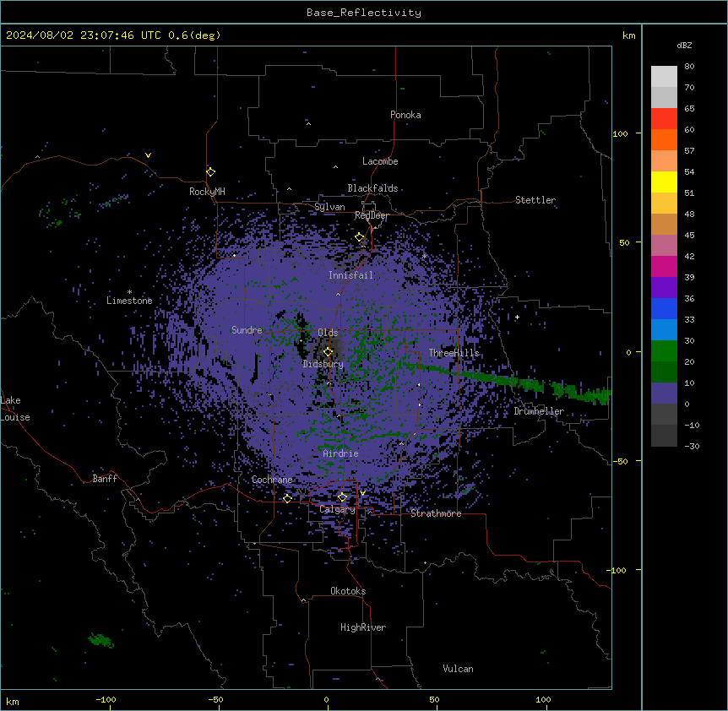Viewport: 728px width, 711px height.
Task: Click the km label at bottom-left corner
Action: pyautogui.click(x=13, y=701)
